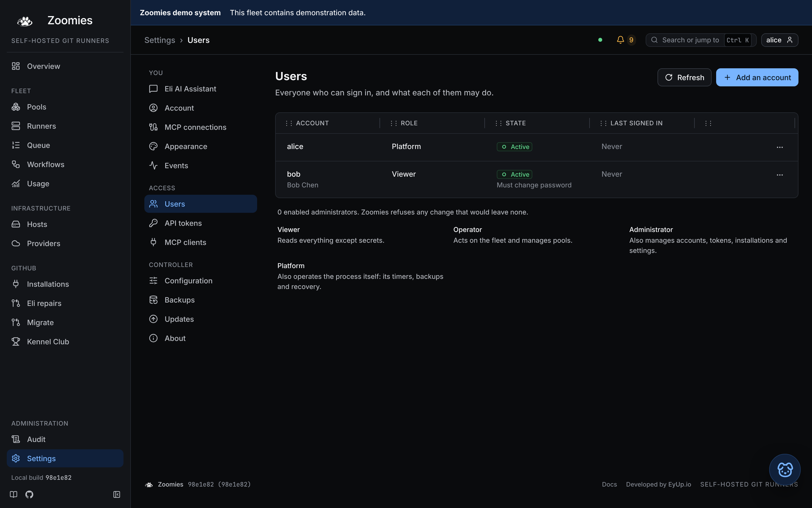Click the Pools icon in the sidebar
Image resolution: width=812 pixels, height=508 pixels.
16,107
